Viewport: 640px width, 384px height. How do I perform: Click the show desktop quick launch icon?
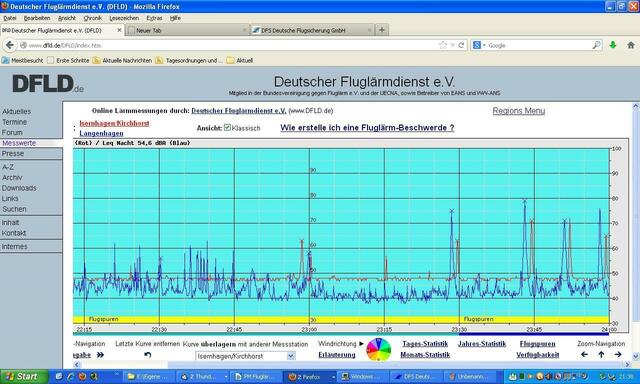point(59,377)
